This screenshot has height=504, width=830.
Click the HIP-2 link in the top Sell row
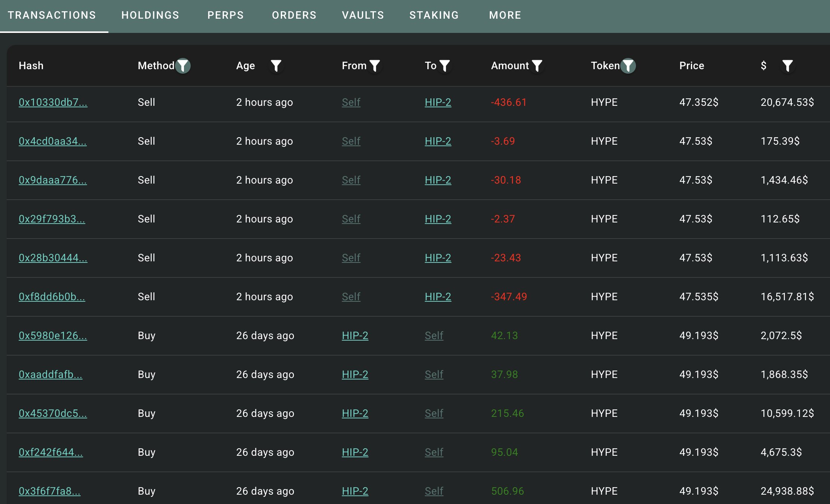(x=438, y=102)
